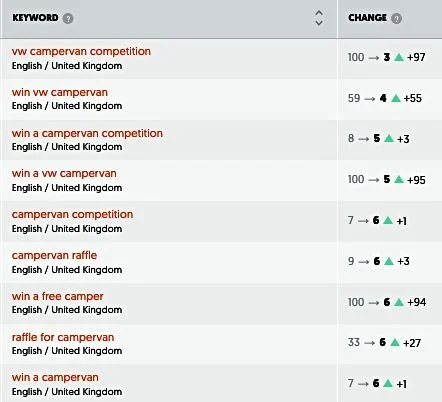Click the 'win a campervan' keyword link
The image size is (442, 402).
coord(55,377)
